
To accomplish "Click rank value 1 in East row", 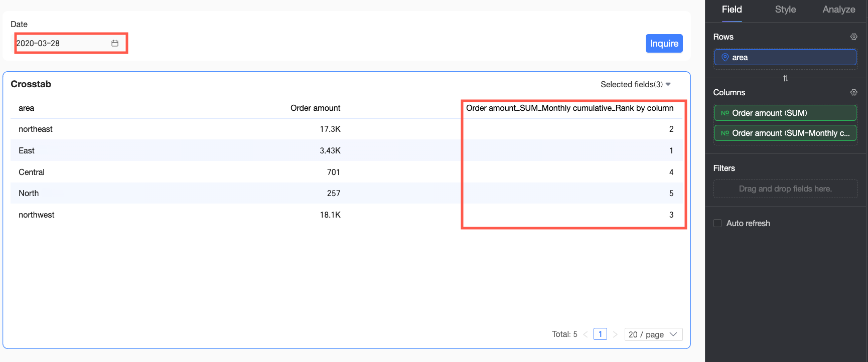I will pyautogui.click(x=671, y=151).
